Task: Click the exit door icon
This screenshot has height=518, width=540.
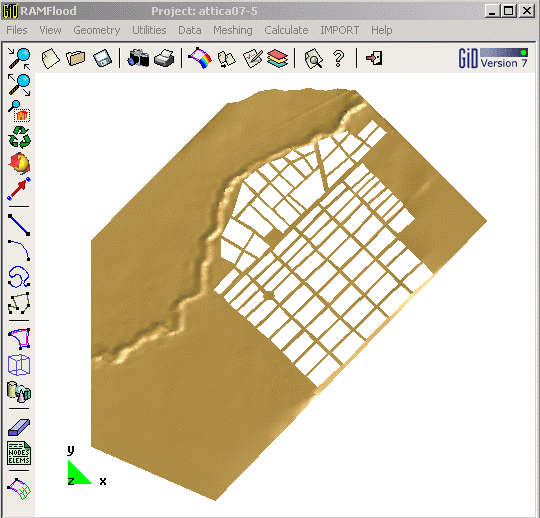Action: coord(374,58)
